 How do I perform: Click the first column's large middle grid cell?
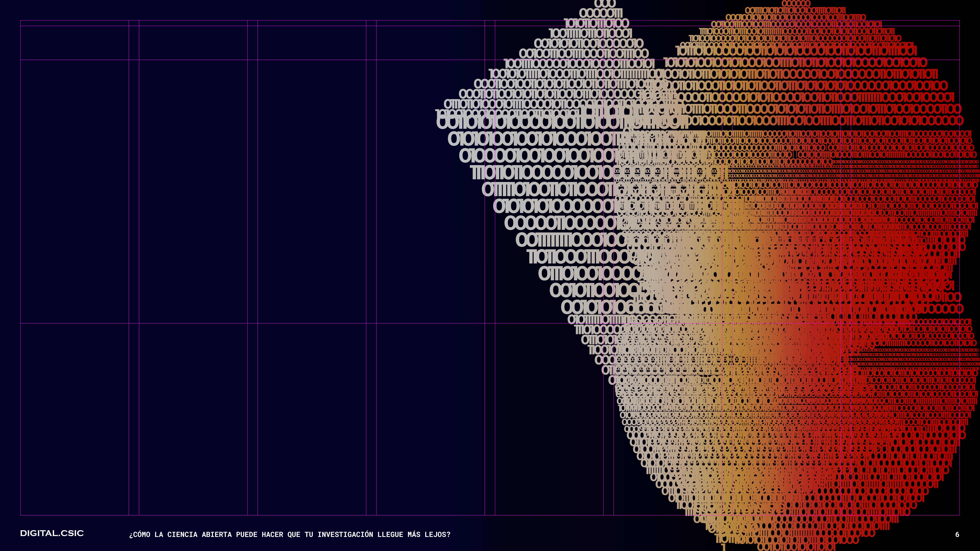(75, 191)
